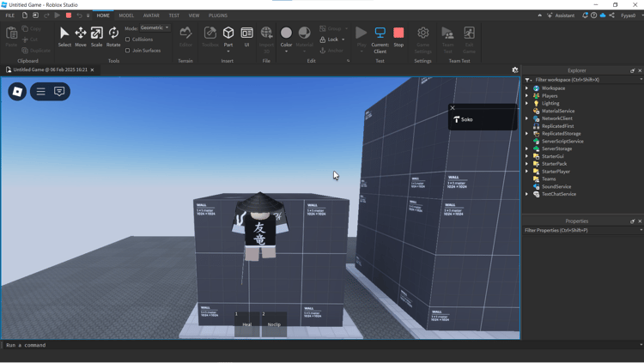
Task: Open the in-game chat icon
Action: click(59, 91)
